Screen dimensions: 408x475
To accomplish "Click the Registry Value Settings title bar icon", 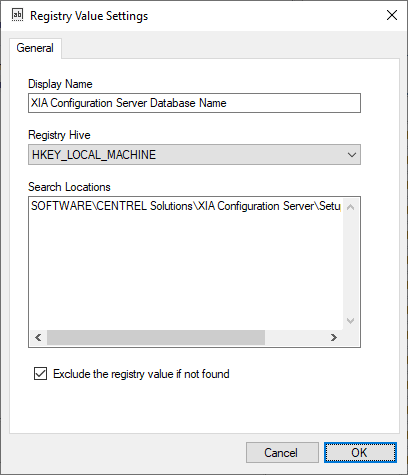I will pyautogui.click(x=17, y=15).
